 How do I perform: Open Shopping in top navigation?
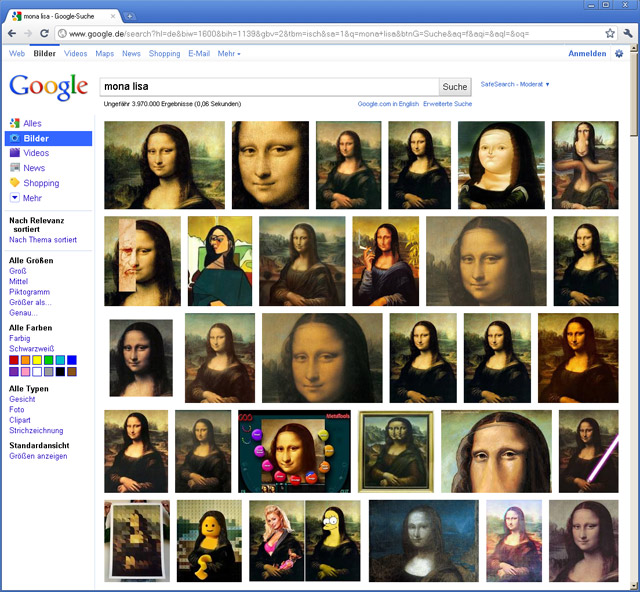[x=164, y=53]
